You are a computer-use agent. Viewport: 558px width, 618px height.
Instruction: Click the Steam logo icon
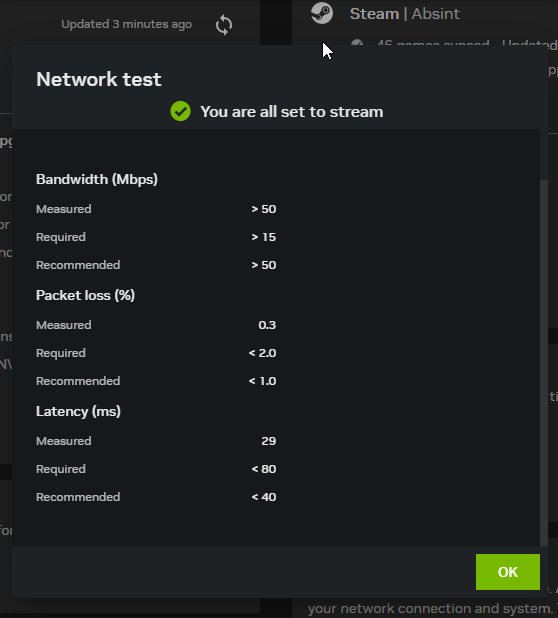click(x=322, y=13)
